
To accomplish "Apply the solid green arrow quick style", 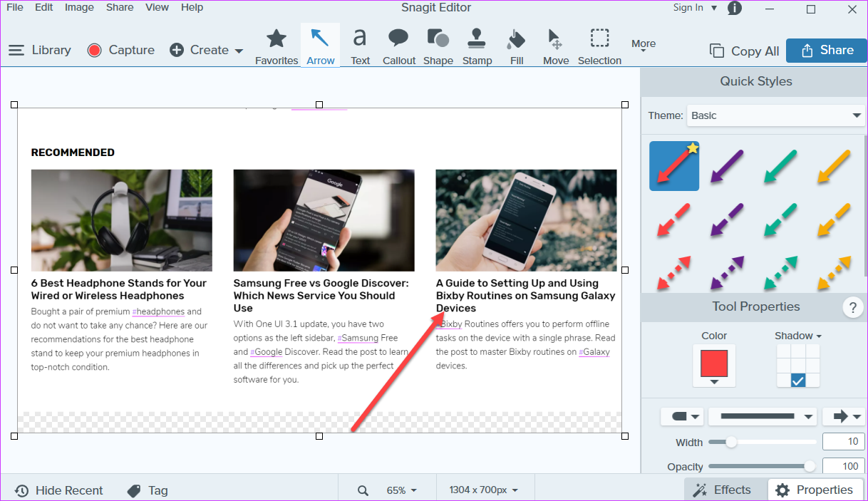I will [x=781, y=166].
